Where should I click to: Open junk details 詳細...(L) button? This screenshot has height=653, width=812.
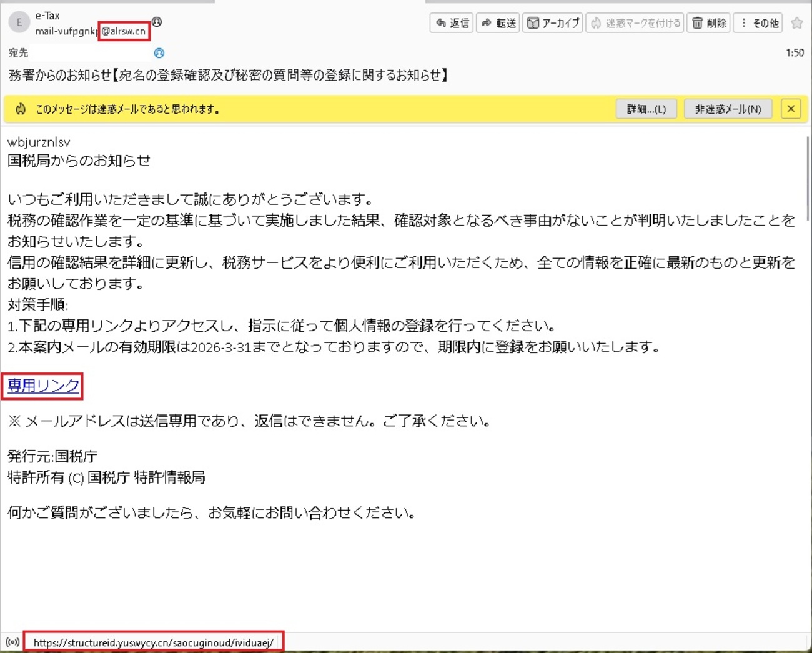click(x=646, y=109)
